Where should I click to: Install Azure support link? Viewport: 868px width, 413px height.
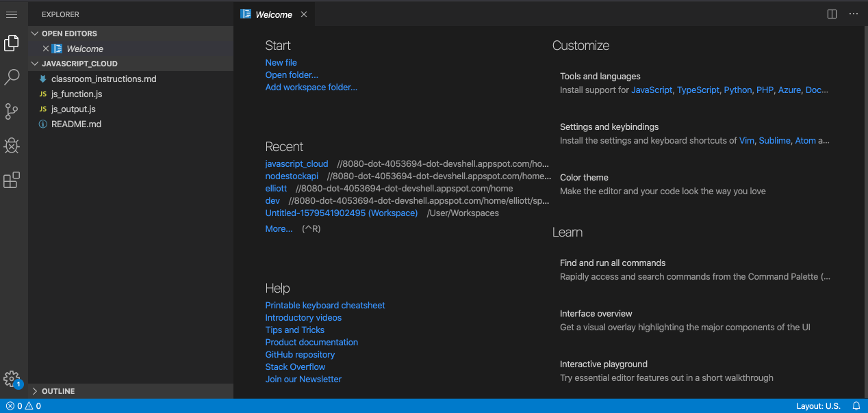(789, 90)
